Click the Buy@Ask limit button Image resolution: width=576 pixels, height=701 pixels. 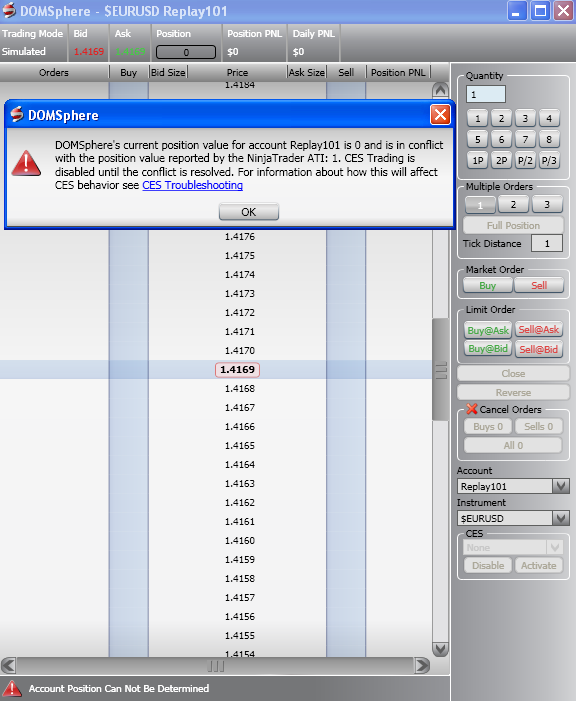click(488, 330)
